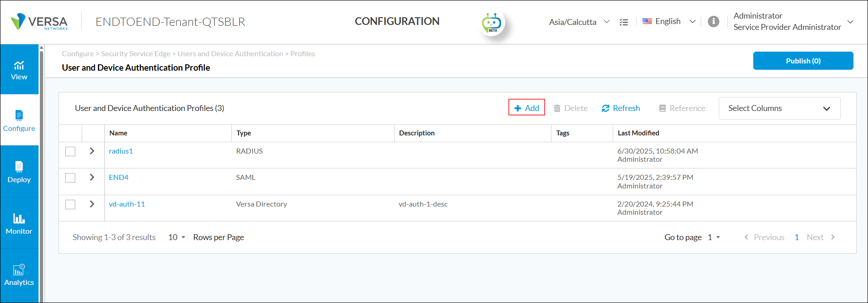
Task: Open the Select Columns dropdown
Action: [780, 108]
